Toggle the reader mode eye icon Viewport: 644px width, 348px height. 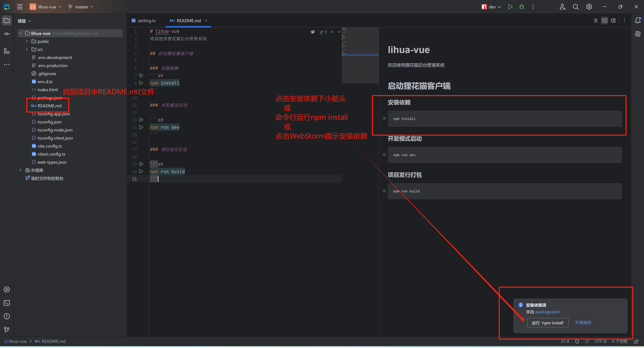313,32
